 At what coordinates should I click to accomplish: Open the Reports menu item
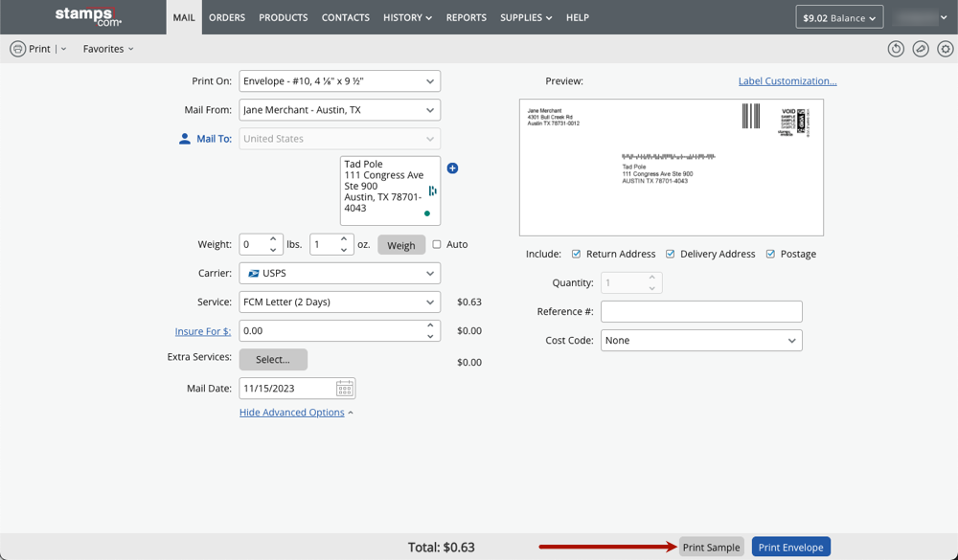click(466, 17)
